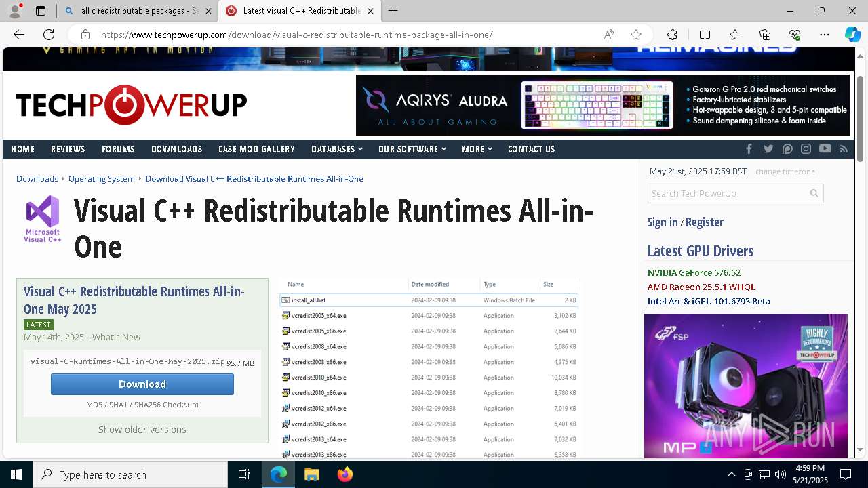
Task: Click the change timezone link
Action: coord(785,171)
